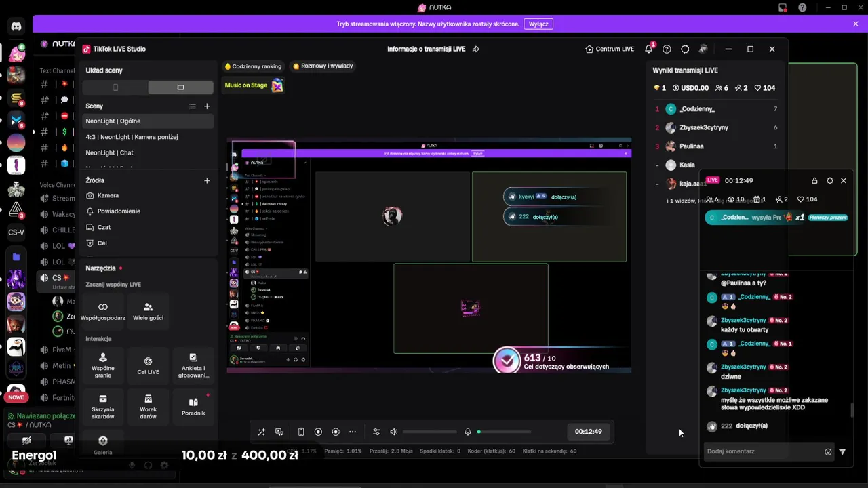This screenshot has height=488, width=868.
Task: Open Skrzynia skarbów treasure box
Action: pos(103,406)
